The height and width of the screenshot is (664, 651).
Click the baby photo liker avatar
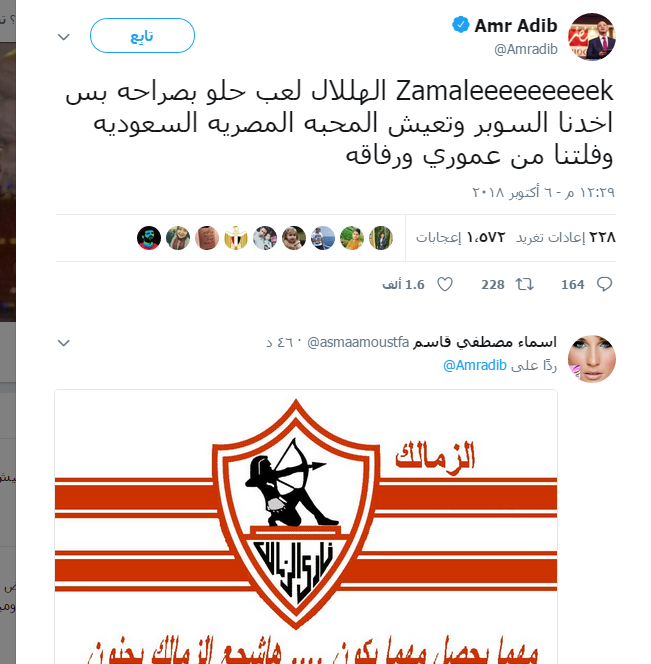coord(294,238)
